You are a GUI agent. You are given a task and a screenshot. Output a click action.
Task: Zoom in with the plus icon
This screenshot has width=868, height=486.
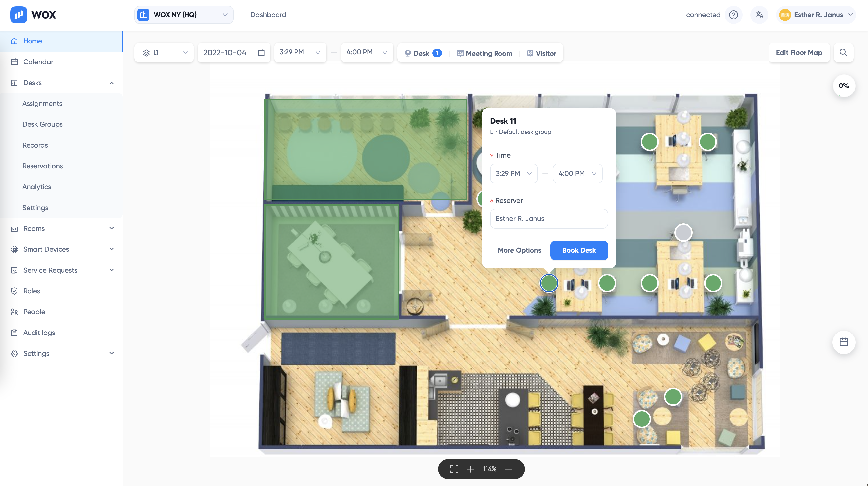click(471, 469)
